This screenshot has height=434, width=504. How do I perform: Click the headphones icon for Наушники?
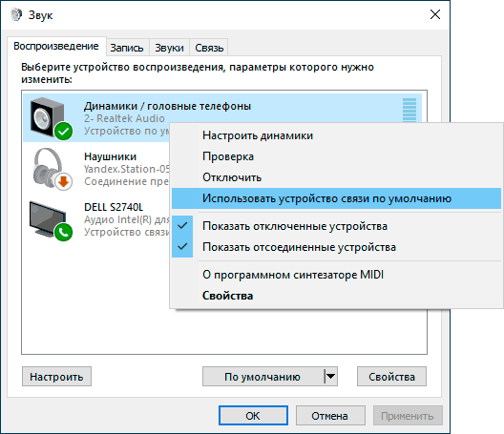pos(52,169)
